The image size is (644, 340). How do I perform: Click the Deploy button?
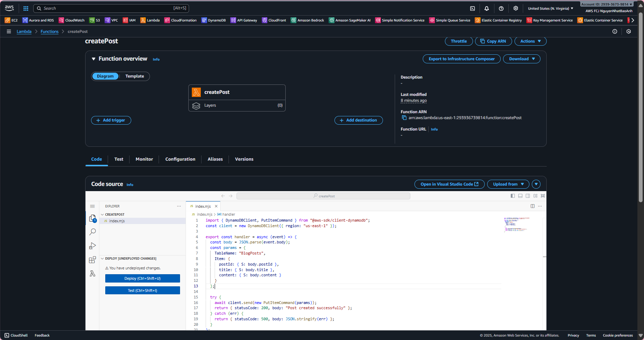point(142,278)
